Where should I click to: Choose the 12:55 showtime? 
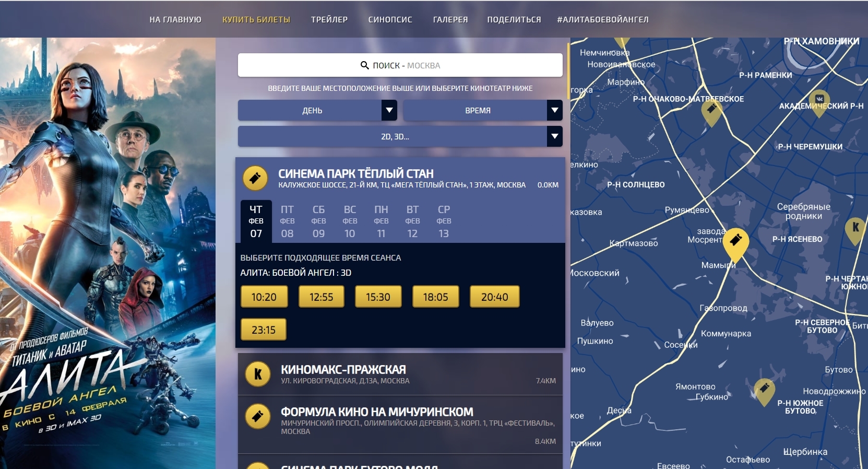pyautogui.click(x=321, y=297)
